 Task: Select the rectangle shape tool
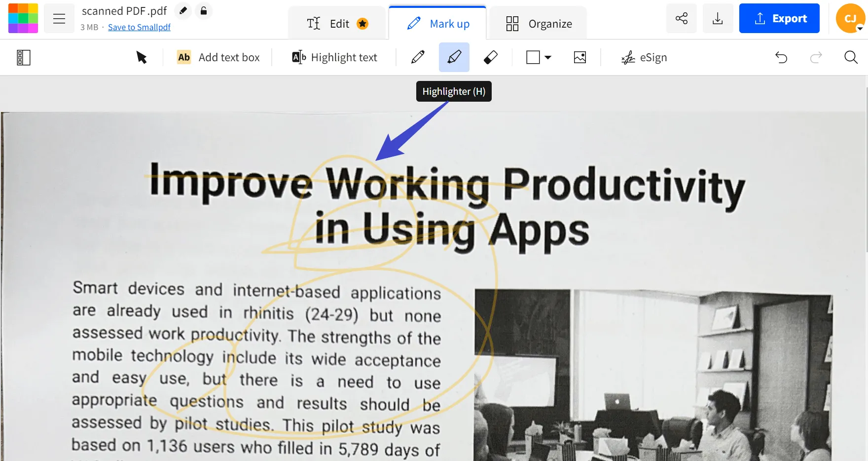pos(533,57)
